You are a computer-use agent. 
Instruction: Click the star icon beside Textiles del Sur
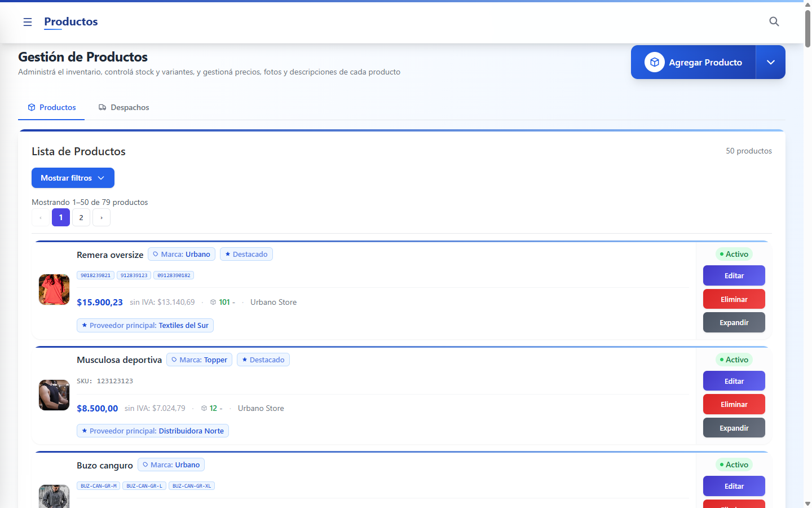click(x=85, y=325)
